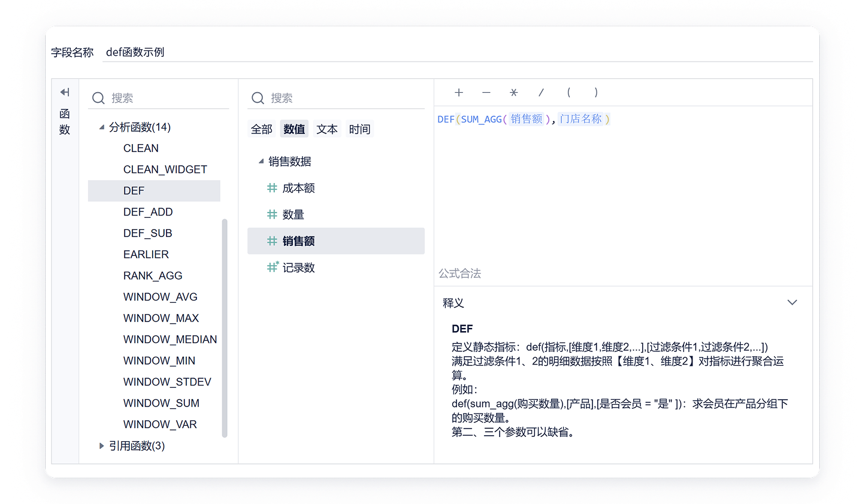Viewport: 865px width, 504px height.
Task: Select the DEF function in the list
Action: [x=154, y=191]
